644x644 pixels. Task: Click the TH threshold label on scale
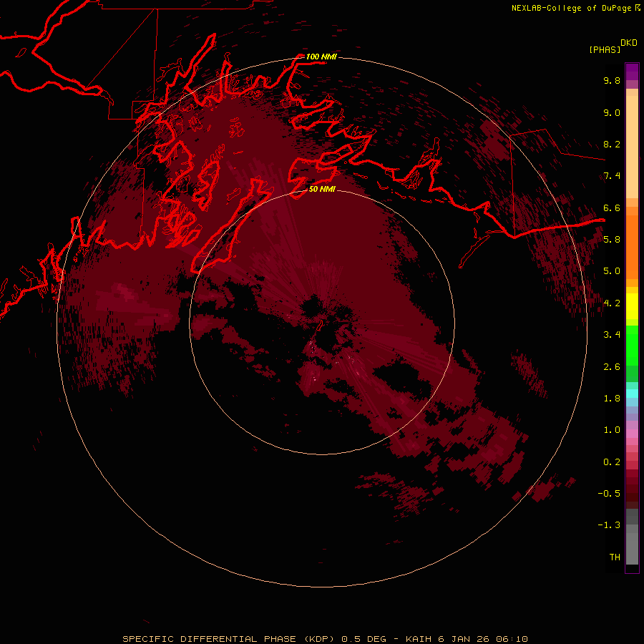615,557
